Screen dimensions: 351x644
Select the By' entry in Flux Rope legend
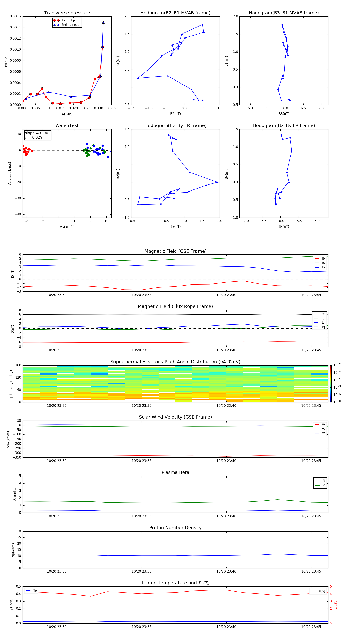320,318
